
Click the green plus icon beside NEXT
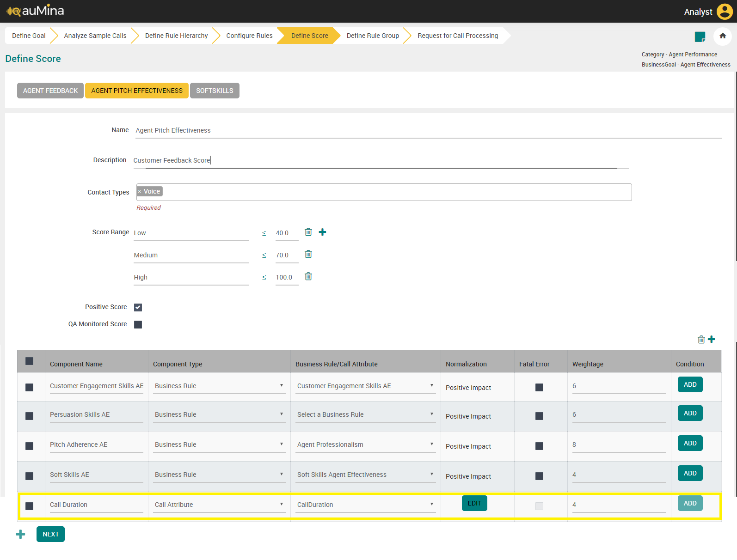click(21, 535)
